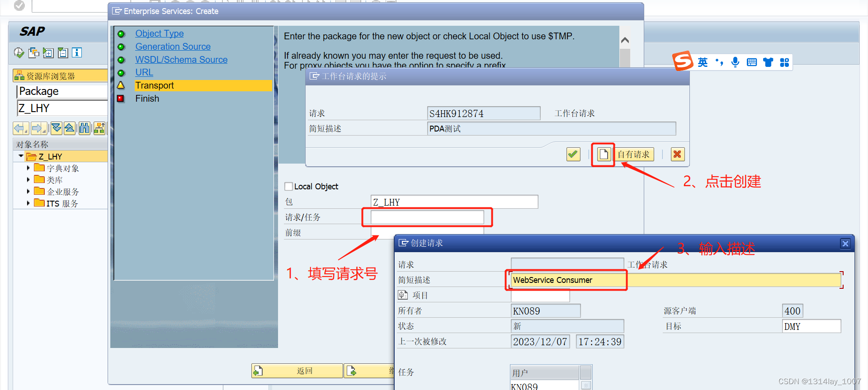This screenshot has height=390, width=868.
Task: Click the project icon beside 项目 label
Action: pyautogui.click(x=403, y=295)
